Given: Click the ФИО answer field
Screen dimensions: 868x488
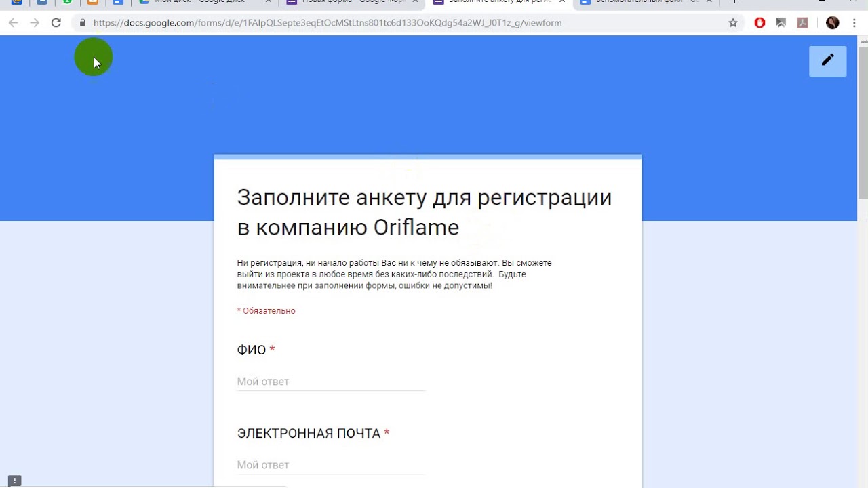Looking at the screenshot, I should (x=331, y=382).
